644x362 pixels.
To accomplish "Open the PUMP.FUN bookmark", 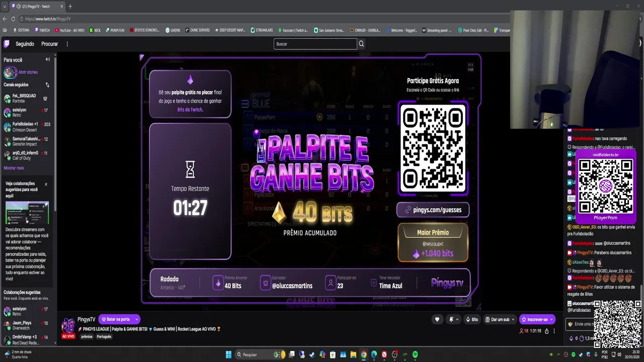I will 115,30.
